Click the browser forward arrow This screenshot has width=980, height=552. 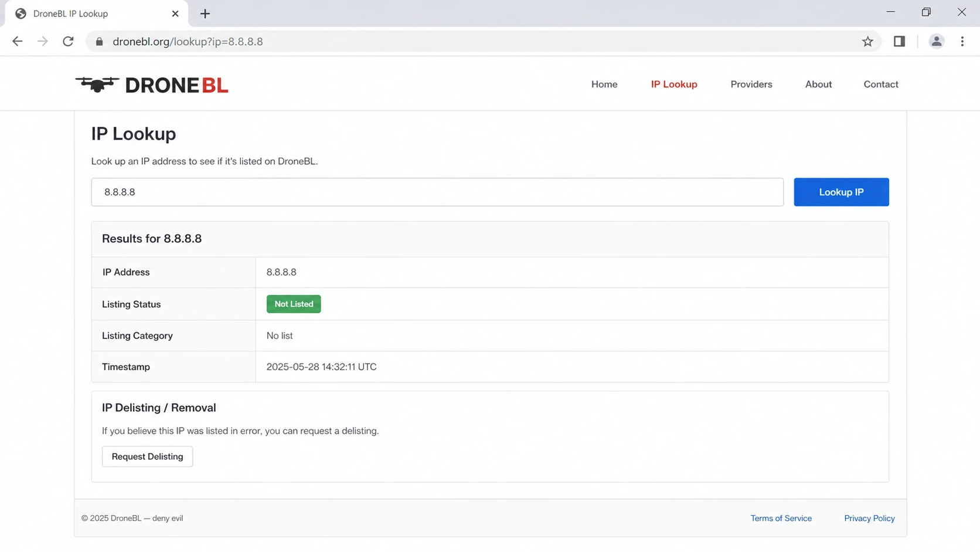coord(43,41)
